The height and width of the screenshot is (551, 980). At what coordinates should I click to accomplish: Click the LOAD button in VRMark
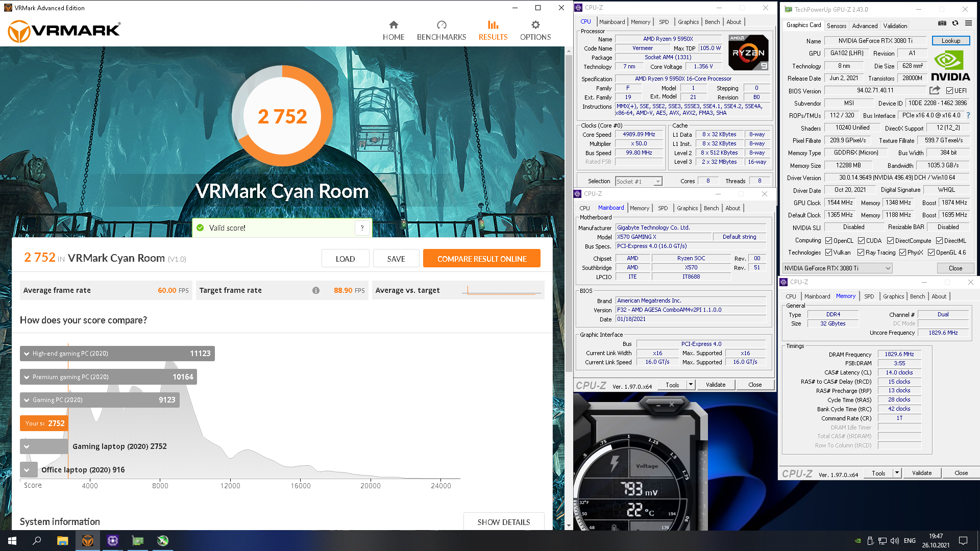345,259
